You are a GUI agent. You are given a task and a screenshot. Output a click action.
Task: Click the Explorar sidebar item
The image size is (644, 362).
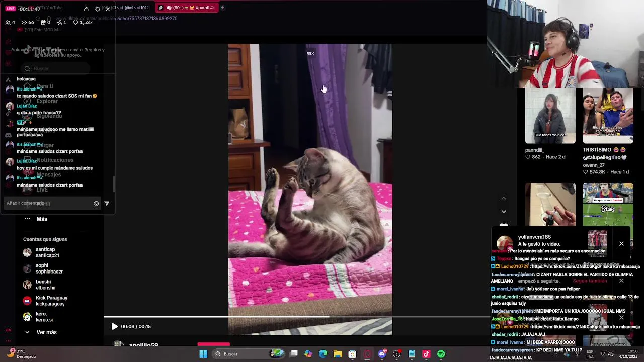coord(40,101)
